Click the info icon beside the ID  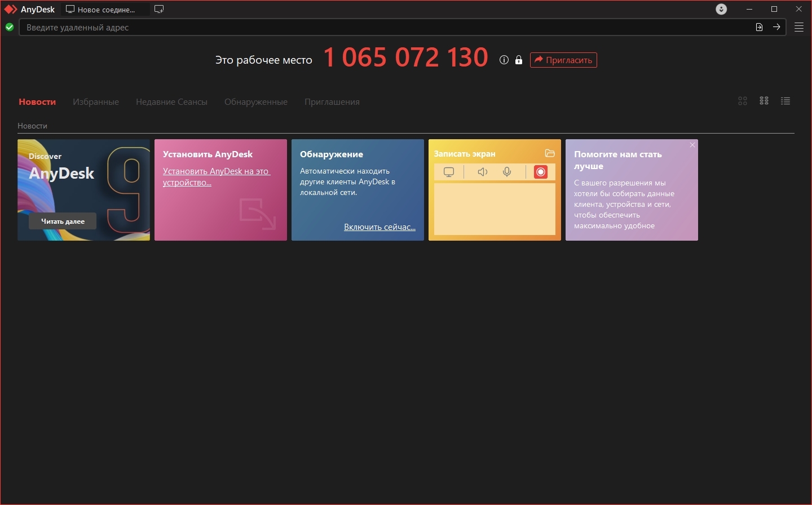coord(504,60)
